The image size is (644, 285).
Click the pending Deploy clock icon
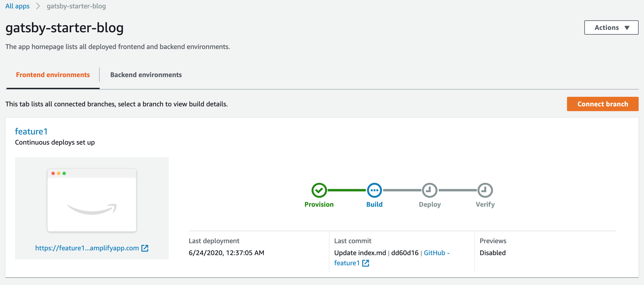click(429, 190)
